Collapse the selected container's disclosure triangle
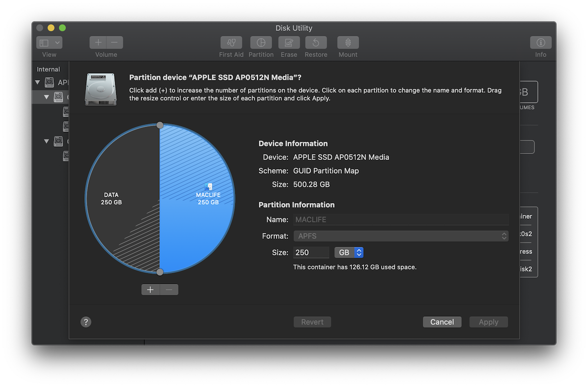The image size is (588, 387). point(47,97)
